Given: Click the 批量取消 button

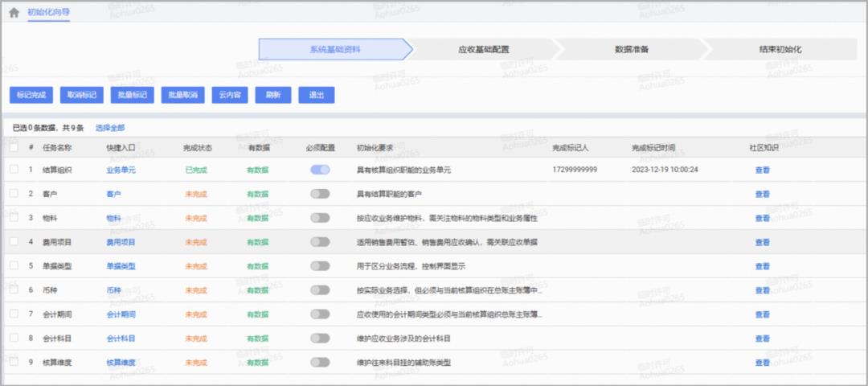Looking at the screenshot, I should point(182,95).
